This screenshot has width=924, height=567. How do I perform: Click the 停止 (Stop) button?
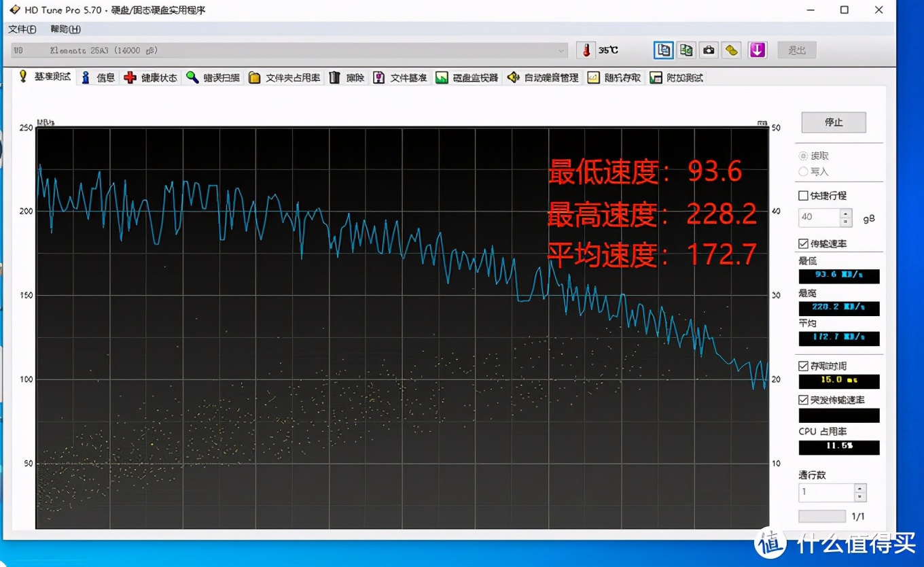[834, 122]
